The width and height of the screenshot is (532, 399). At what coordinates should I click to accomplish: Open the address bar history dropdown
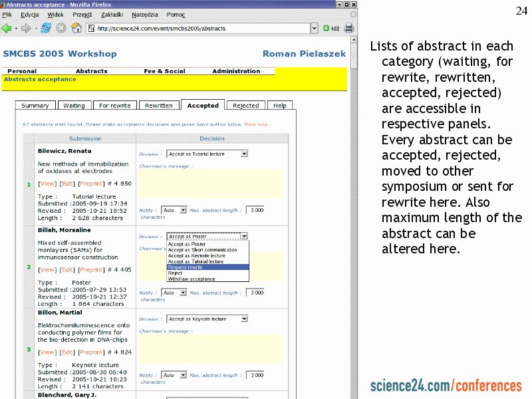click(x=315, y=28)
